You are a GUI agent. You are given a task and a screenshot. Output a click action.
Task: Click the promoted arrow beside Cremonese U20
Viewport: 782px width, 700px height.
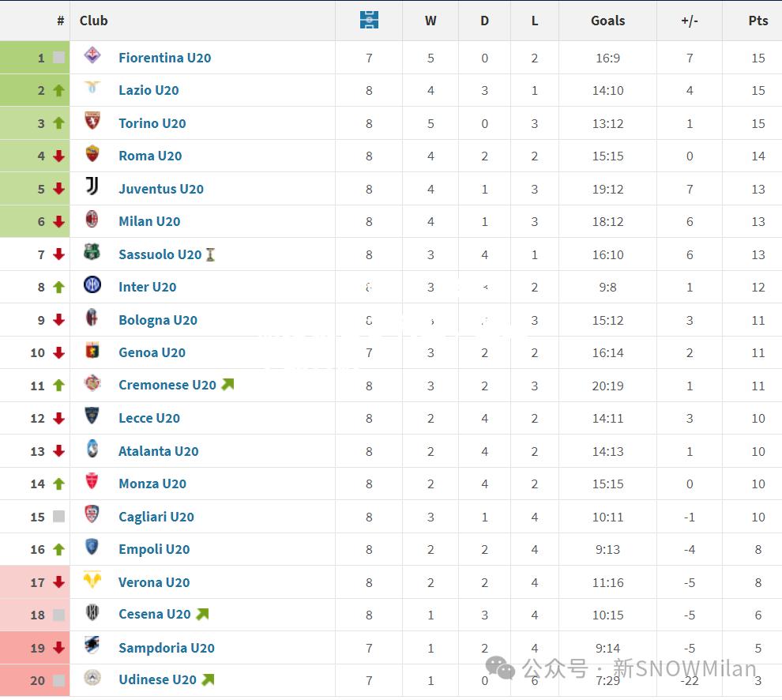[x=228, y=384]
